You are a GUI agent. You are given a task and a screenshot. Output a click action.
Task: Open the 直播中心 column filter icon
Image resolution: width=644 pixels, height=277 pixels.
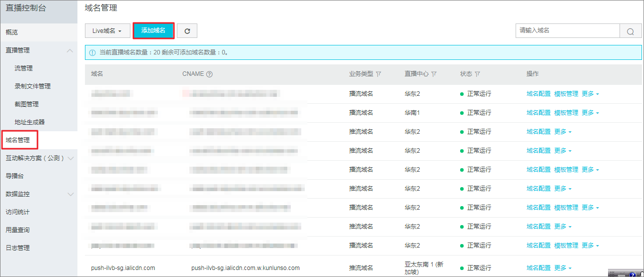tap(434, 74)
